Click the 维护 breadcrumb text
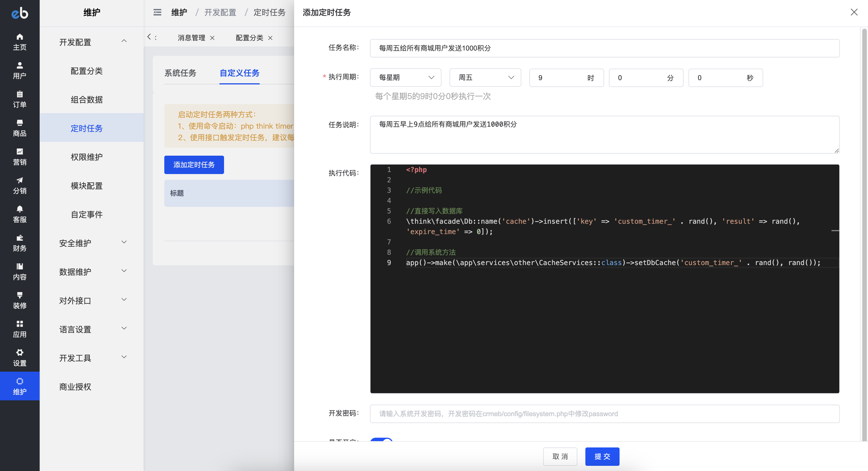 click(x=179, y=12)
